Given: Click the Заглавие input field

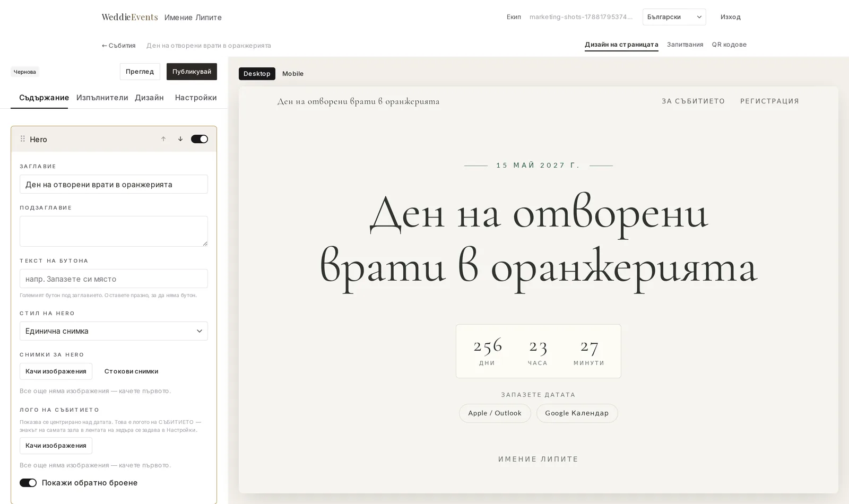Looking at the screenshot, I should [x=114, y=184].
